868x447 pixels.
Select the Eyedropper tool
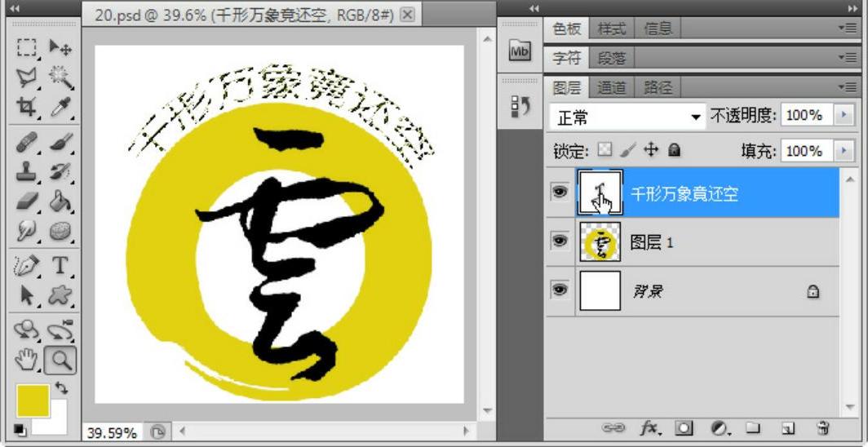tap(60, 106)
